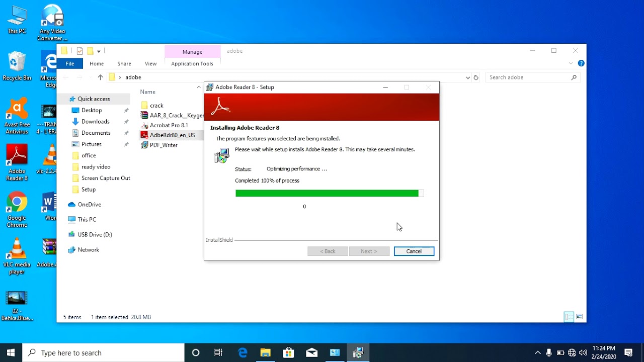Open the File tab in File Explorer
The image size is (644, 362).
coord(70,64)
